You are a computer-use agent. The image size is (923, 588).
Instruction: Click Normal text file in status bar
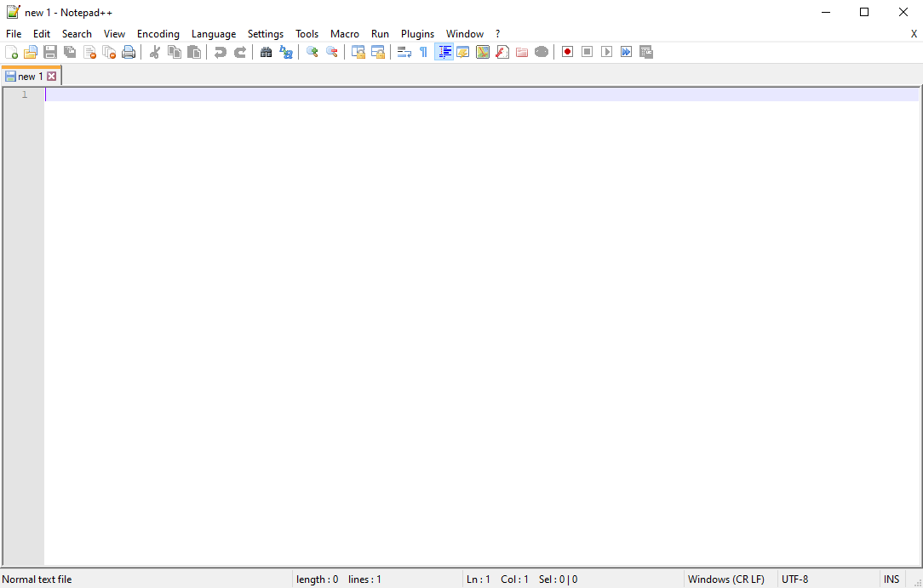[x=37, y=579]
